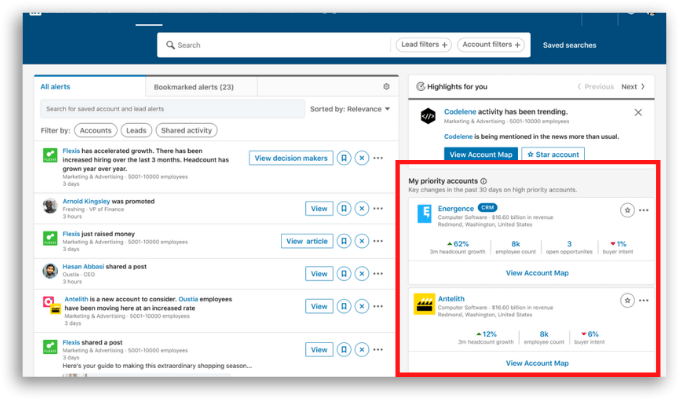The image size is (700, 400).
Task: Close the Codelene trending highlight
Action: pos(638,112)
